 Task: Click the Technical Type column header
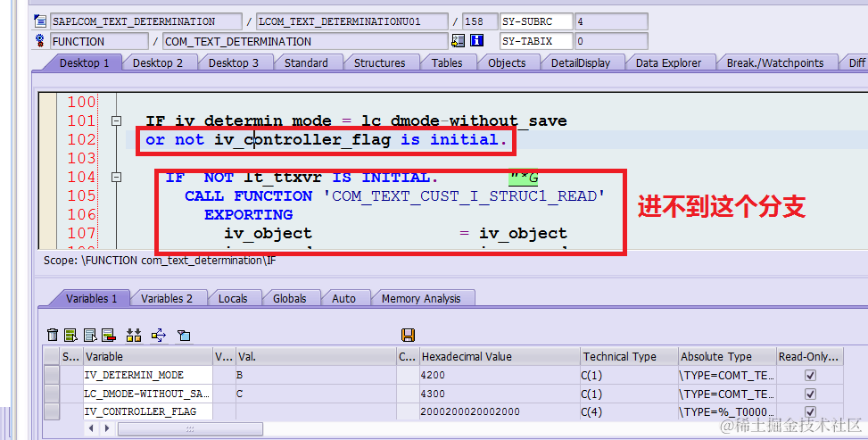pos(630,356)
